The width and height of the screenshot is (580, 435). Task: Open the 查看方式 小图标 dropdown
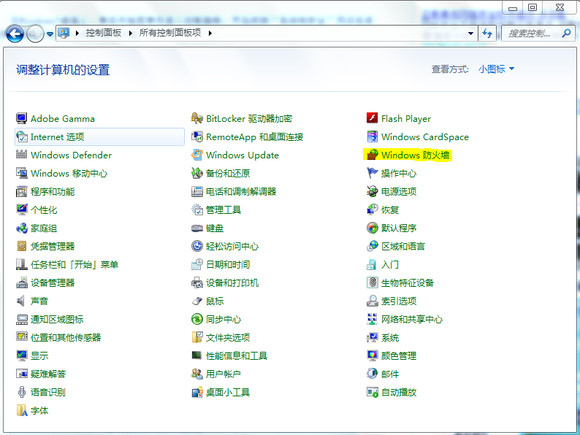point(496,69)
